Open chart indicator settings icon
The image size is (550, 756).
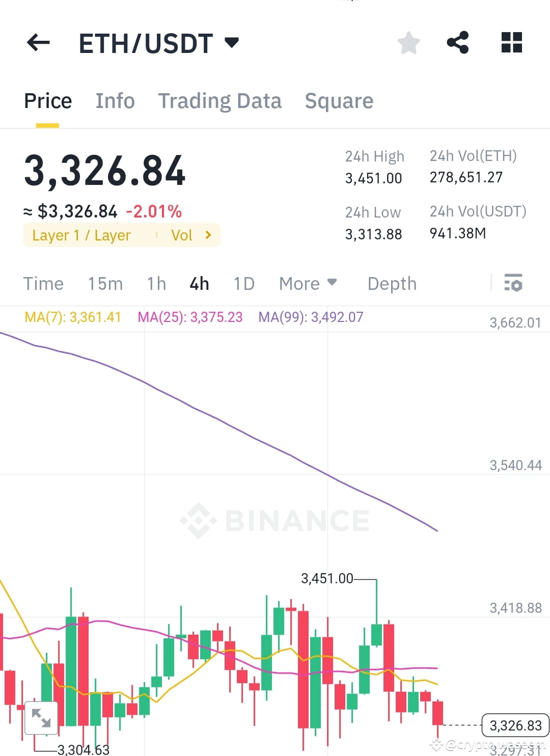pos(513,283)
